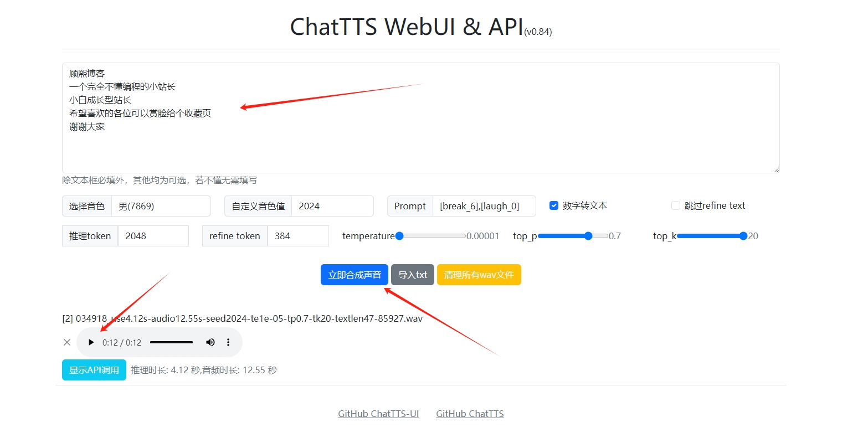Open the GitHub ChatTTS-UI link

[x=378, y=413]
